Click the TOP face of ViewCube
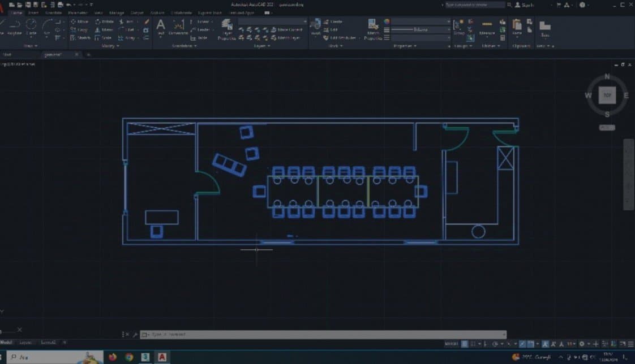635x364 pixels. (x=607, y=96)
